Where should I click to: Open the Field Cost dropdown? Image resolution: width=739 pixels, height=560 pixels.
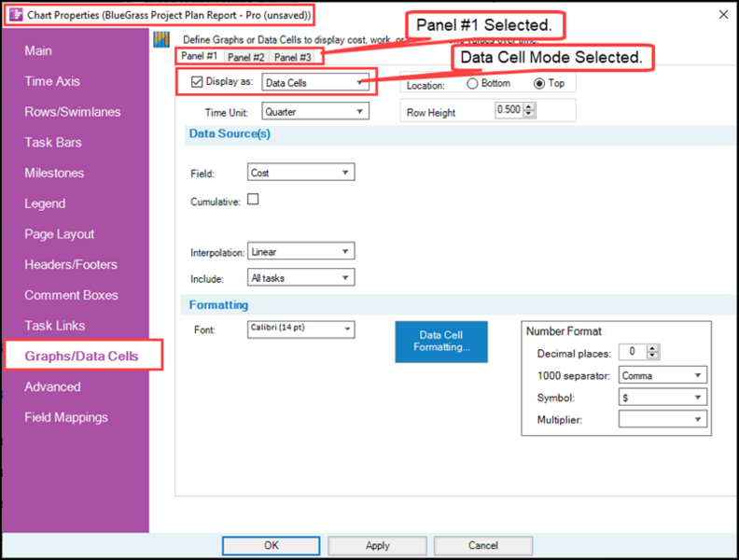(x=301, y=173)
